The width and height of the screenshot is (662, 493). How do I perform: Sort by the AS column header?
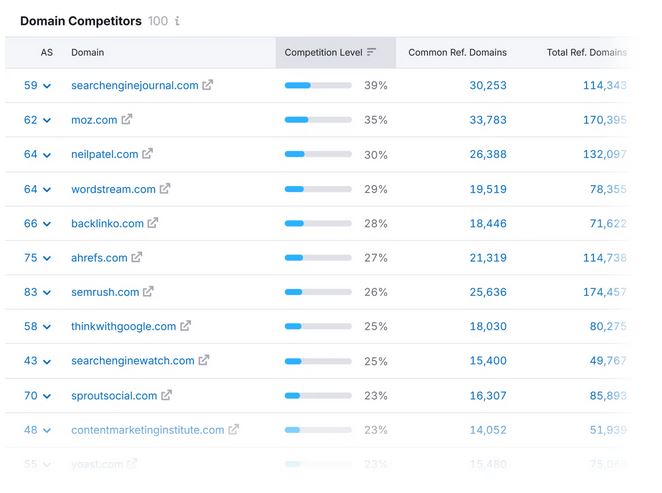point(46,52)
